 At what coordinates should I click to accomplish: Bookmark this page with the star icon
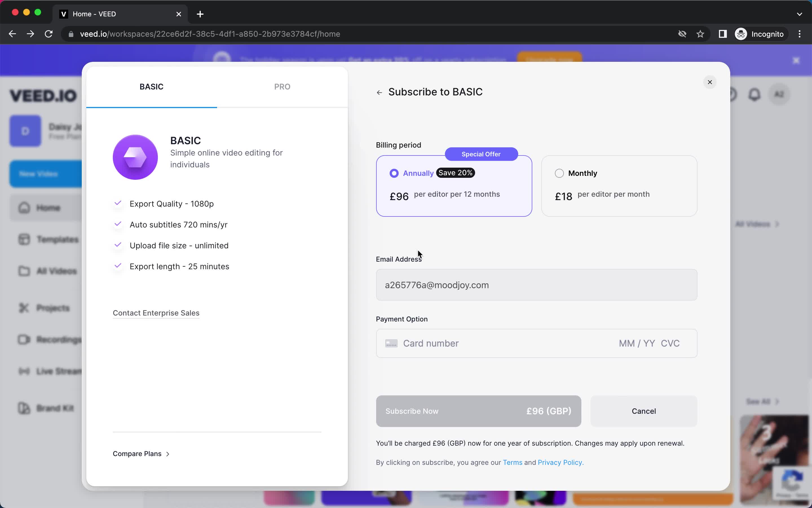(700, 34)
